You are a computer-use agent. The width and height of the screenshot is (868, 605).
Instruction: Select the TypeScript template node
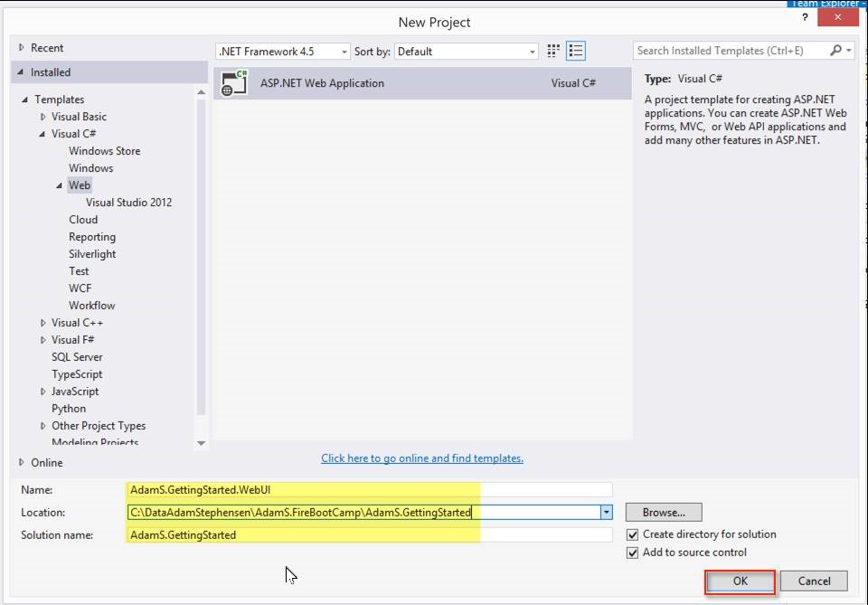pos(77,374)
